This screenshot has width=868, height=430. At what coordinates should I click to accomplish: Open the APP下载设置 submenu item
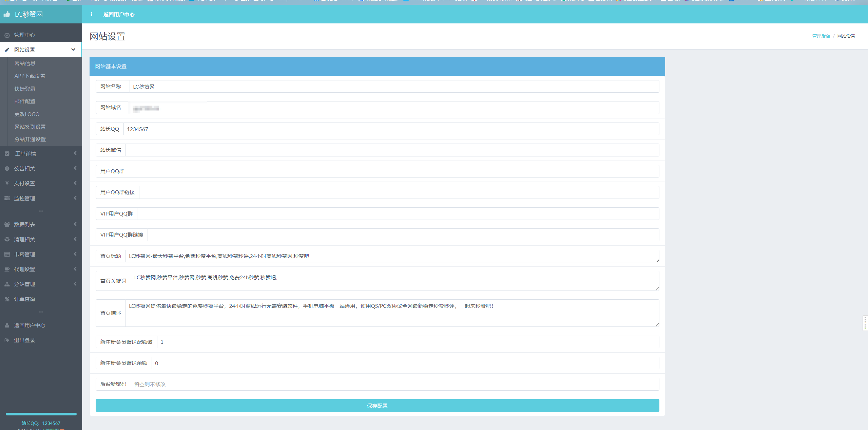[30, 76]
